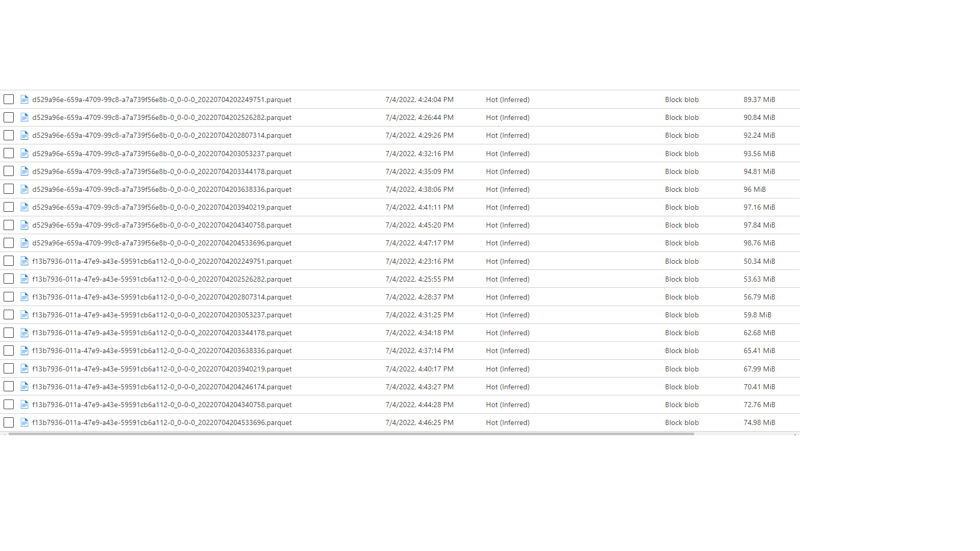Open f13b7936...20220704202807314.parquet blob
980x551 pixels.
[x=162, y=297]
